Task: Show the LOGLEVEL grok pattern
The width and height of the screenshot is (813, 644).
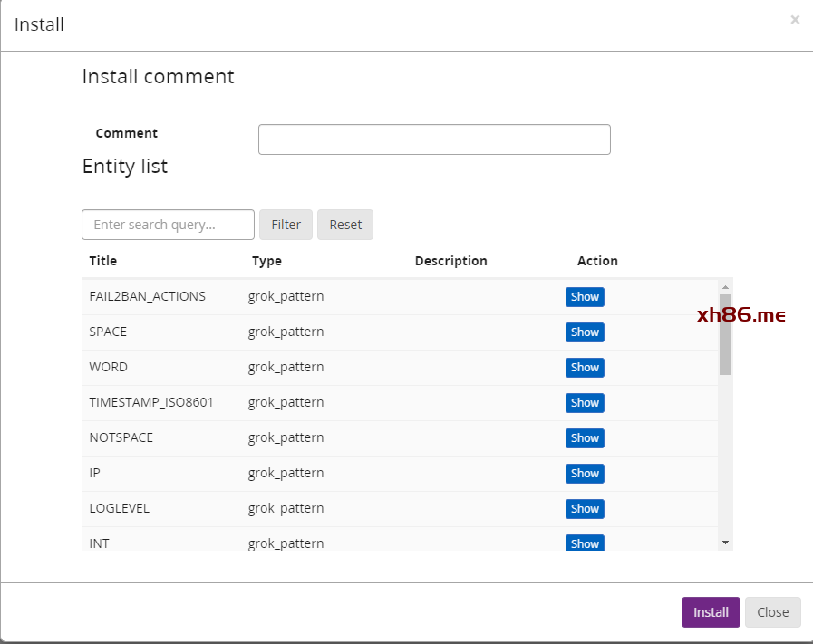Action: pos(585,509)
